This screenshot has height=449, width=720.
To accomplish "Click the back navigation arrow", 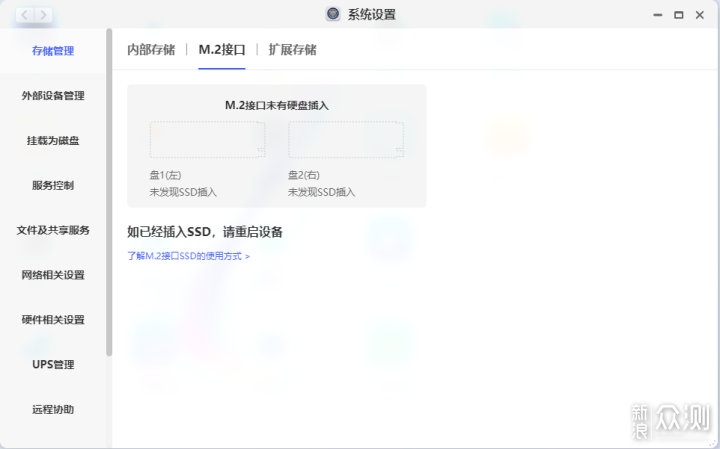I will pyautogui.click(x=24, y=15).
